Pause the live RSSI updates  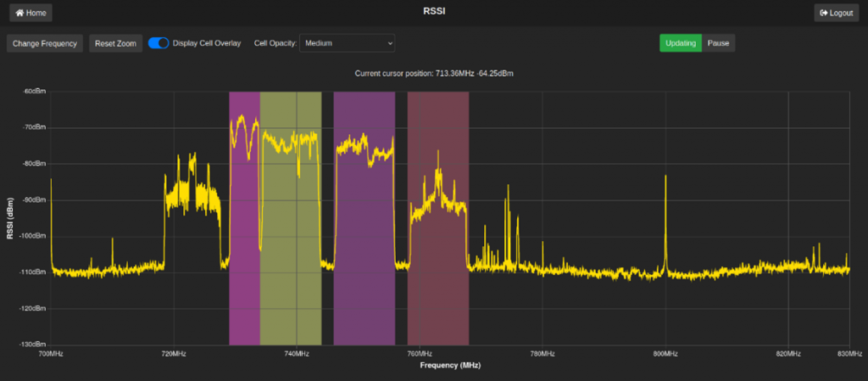click(x=718, y=43)
